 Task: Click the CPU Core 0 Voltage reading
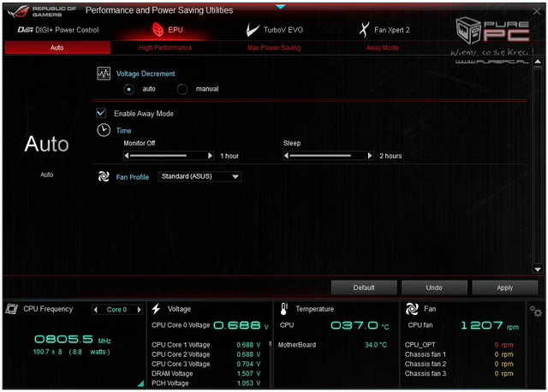click(x=241, y=325)
